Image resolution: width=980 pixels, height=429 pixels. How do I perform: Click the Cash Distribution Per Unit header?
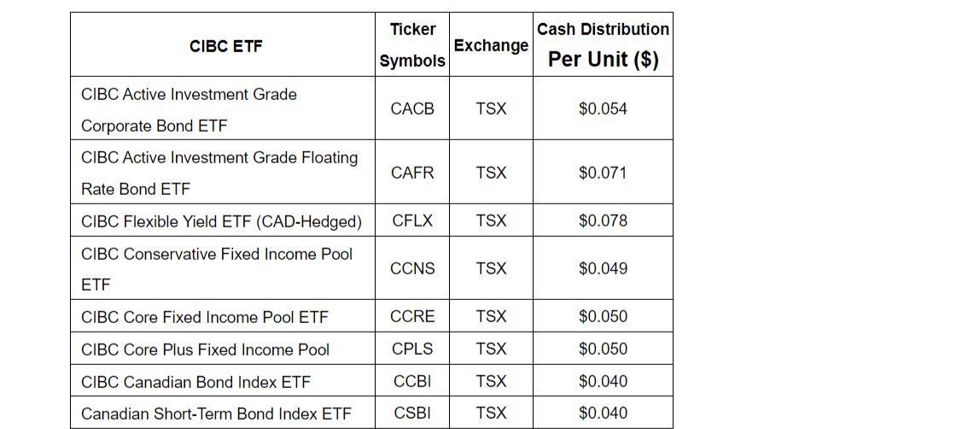(x=603, y=45)
